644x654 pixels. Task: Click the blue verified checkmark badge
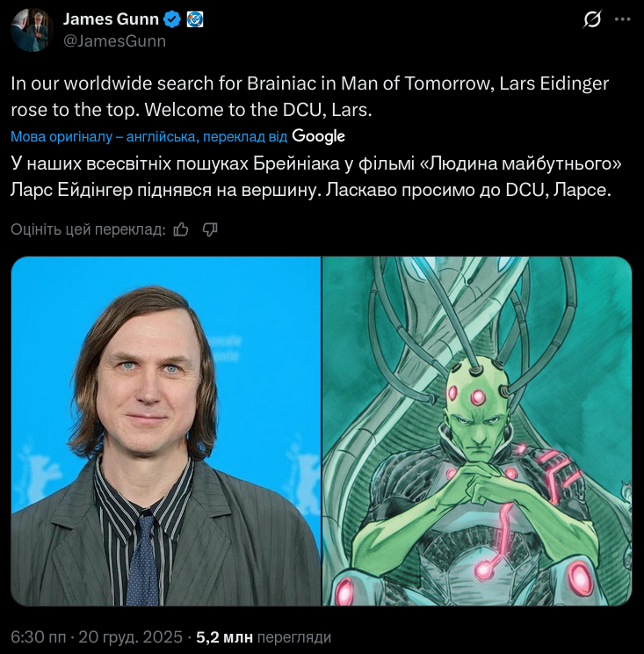(171, 19)
